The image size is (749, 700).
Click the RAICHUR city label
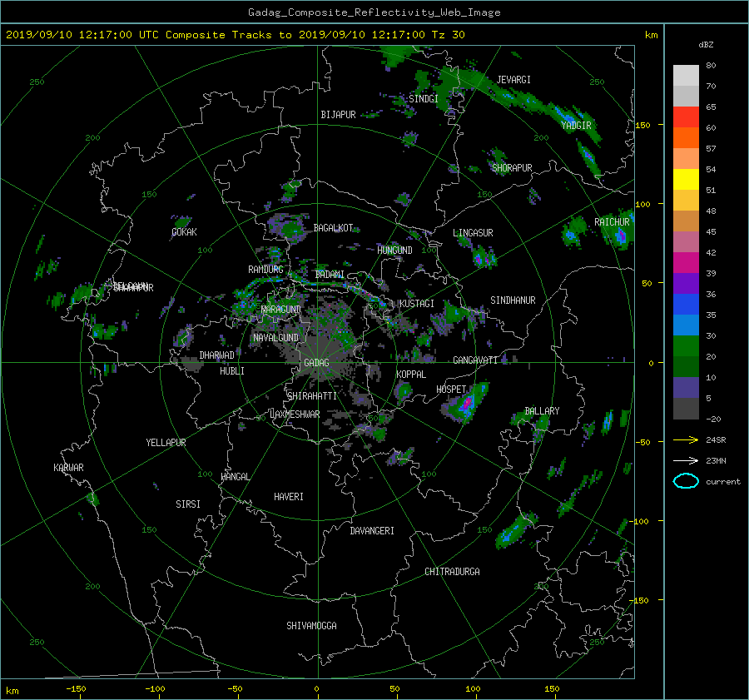click(x=612, y=222)
